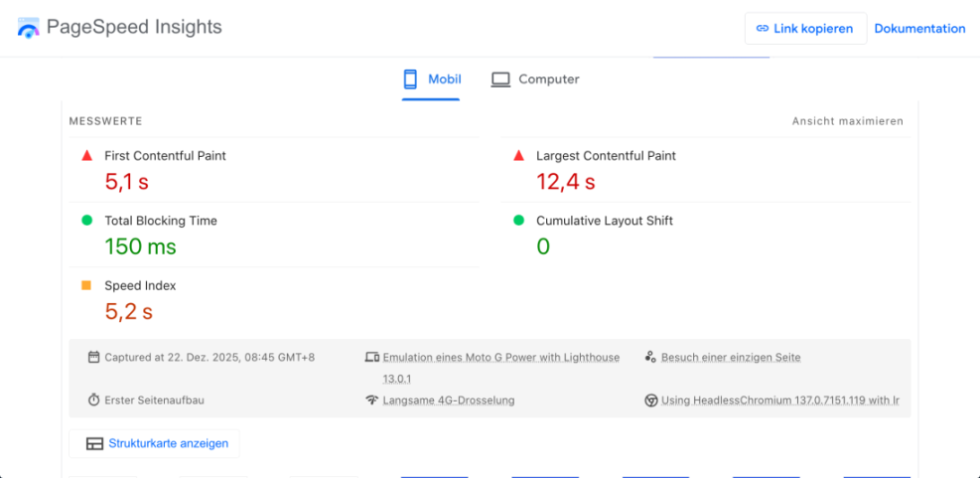Screen dimensions: 980x478
Task: Select the Largest Contentful Paint label
Action: click(606, 156)
